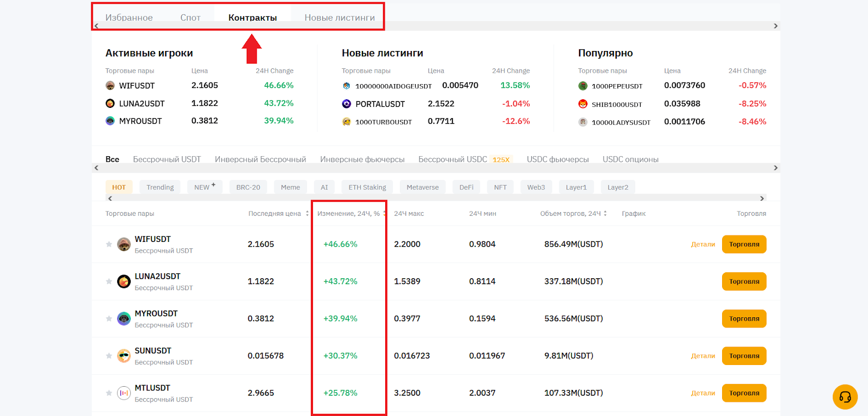
Task: Open the headset support chat button
Action: coord(845,397)
